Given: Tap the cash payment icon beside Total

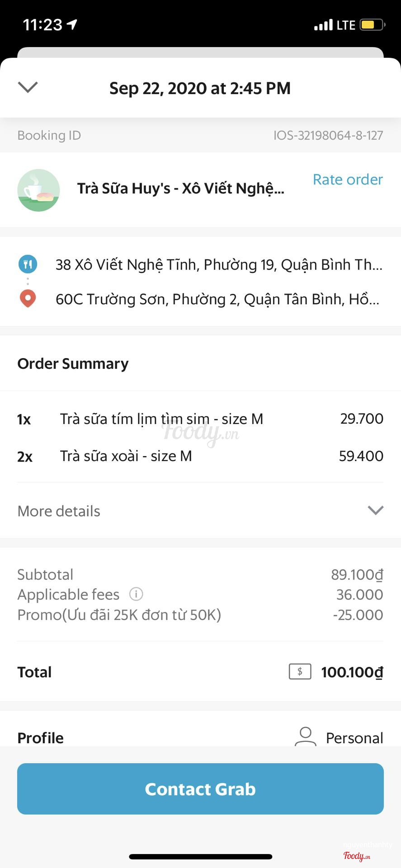Looking at the screenshot, I should 300,672.
